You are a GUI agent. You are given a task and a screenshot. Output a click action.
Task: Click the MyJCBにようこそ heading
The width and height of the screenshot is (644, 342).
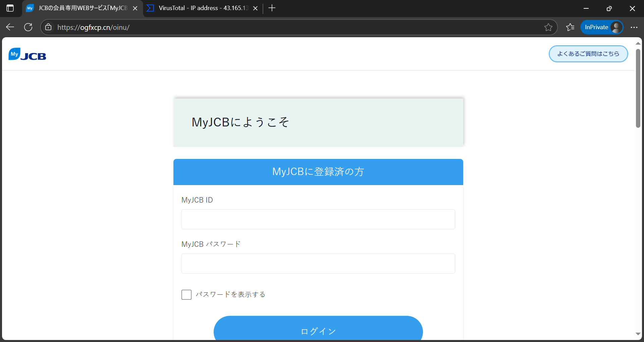click(240, 122)
